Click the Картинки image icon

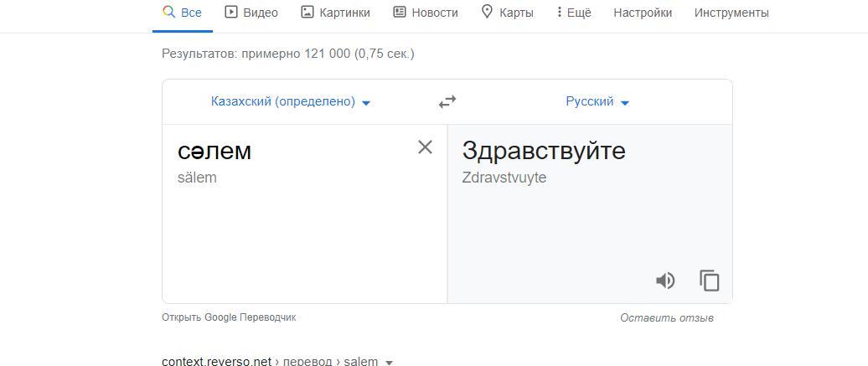point(307,13)
